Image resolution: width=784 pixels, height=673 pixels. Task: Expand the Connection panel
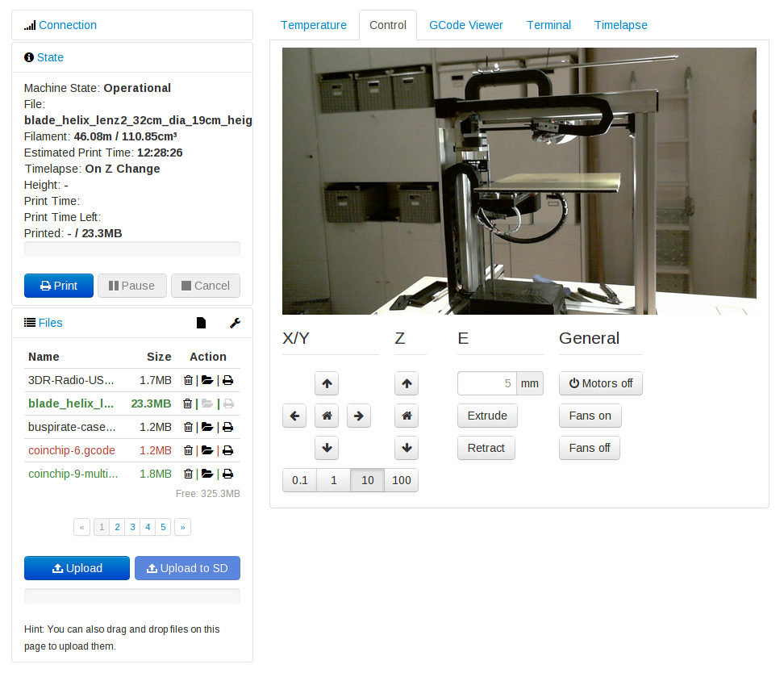pyautogui.click(x=68, y=25)
